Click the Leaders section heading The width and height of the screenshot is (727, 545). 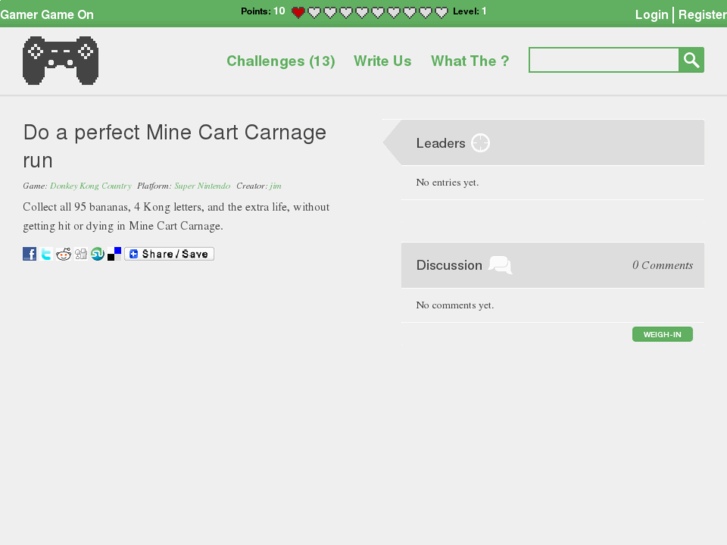point(440,143)
